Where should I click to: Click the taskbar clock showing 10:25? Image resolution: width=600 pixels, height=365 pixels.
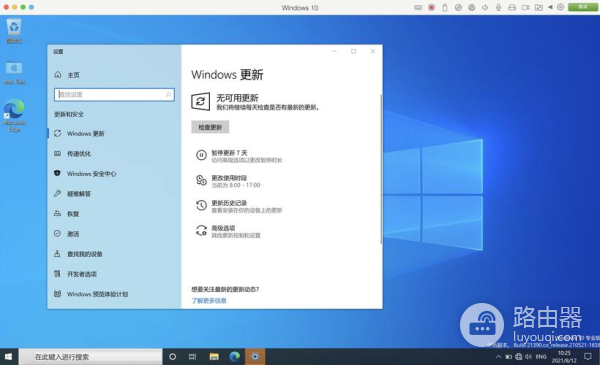tap(564, 357)
